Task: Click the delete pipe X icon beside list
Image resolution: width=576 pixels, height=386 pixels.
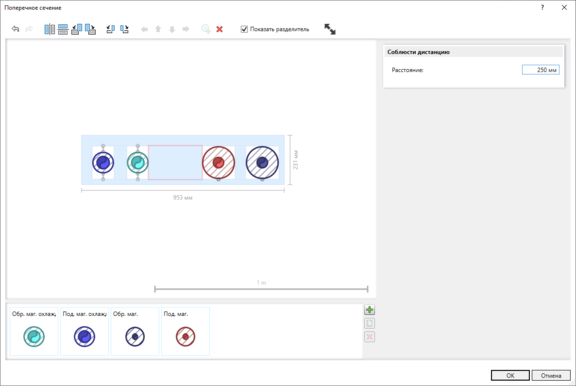Action: (x=370, y=337)
